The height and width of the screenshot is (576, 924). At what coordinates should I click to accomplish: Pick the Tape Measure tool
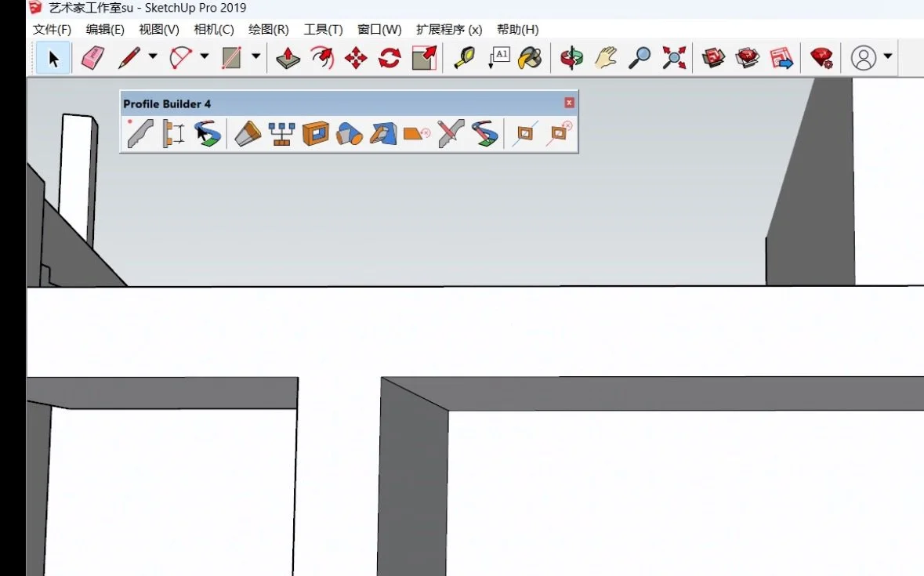465,58
